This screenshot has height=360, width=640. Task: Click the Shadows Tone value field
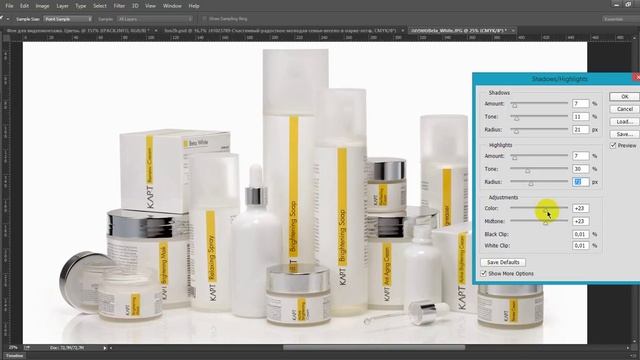tap(580, 117)
